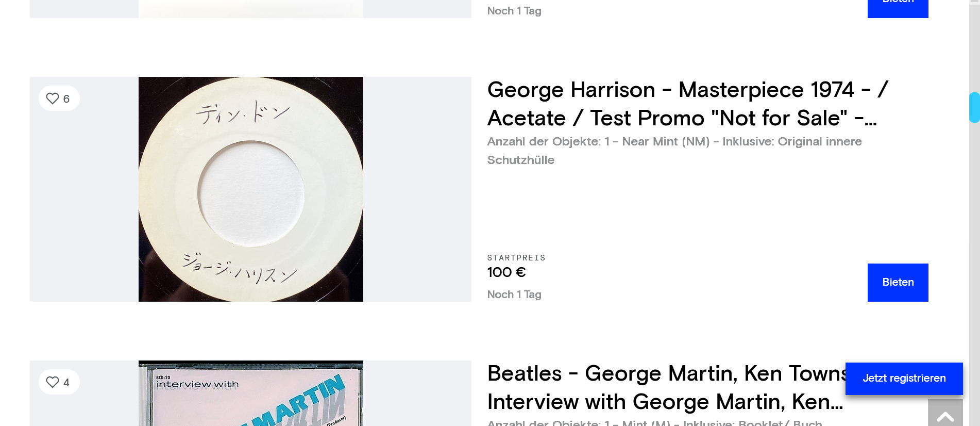Favorite the George Harrison Masterpiece listing heart
The width and height of the screenshot is (980, 426).
click(x=53, y=99)
